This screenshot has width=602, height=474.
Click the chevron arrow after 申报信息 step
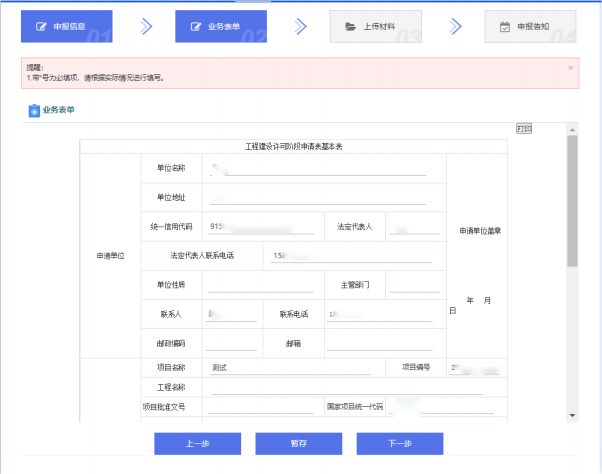point(146,26)
